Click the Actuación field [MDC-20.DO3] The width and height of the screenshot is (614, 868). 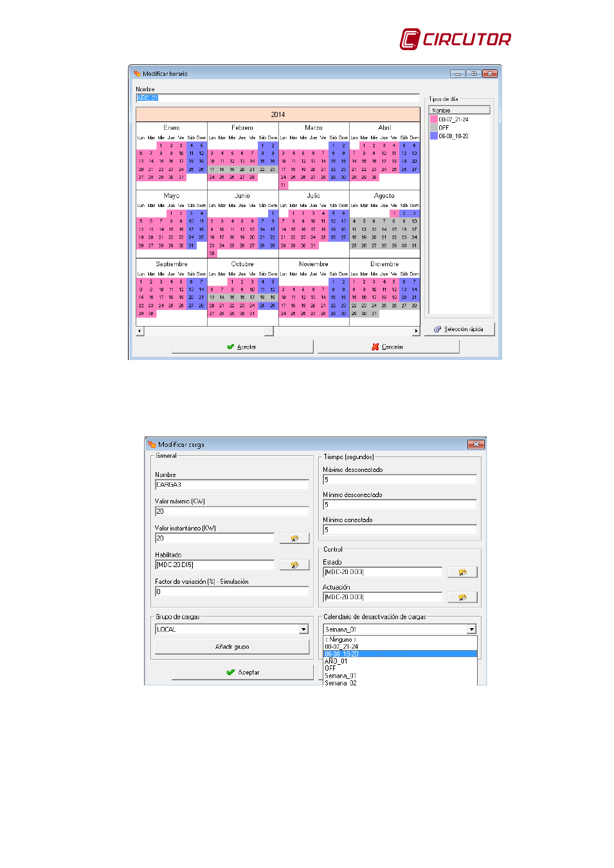(x=383, y=597)
